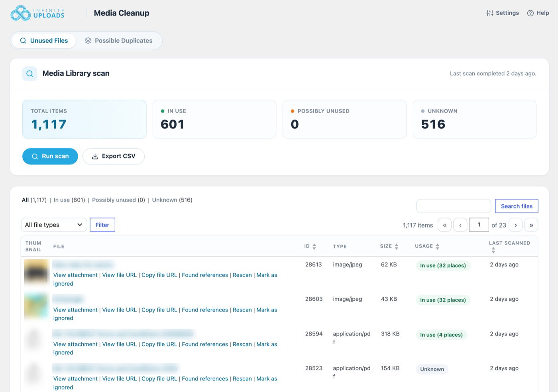View attachment for file 28603

point(75,310)
